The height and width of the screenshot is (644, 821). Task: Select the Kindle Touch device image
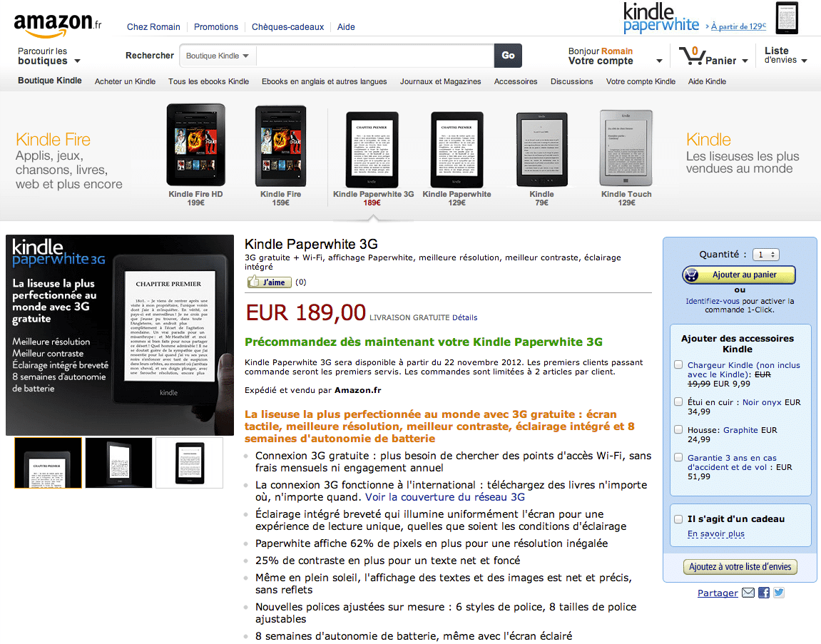(626, 148)
